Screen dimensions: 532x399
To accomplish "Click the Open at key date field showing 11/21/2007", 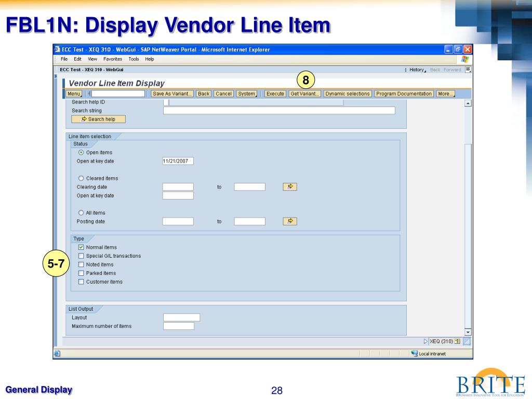I will 178,161.
